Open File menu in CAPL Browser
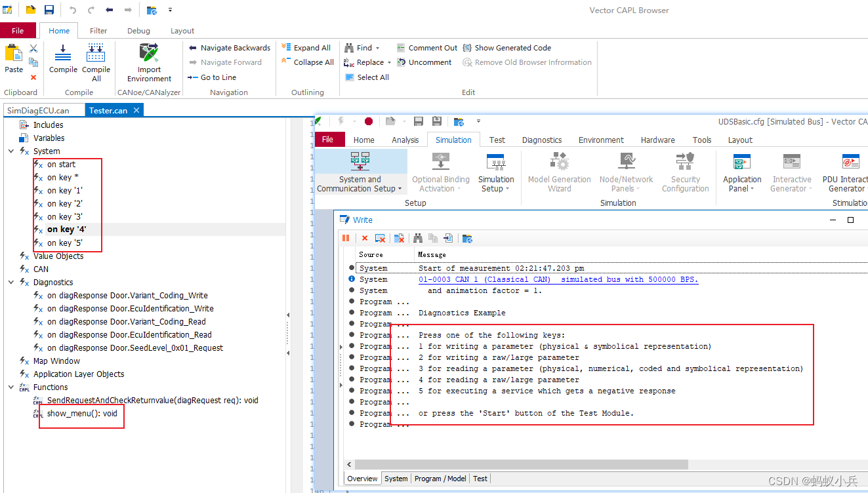This screenshot has width=868, height=493. (18, 31)
